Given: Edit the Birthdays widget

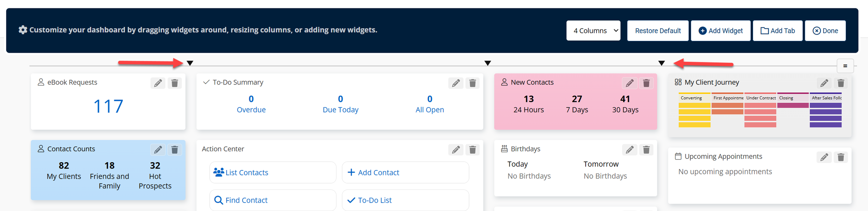Looking at the screenshot, I should 630,150.
